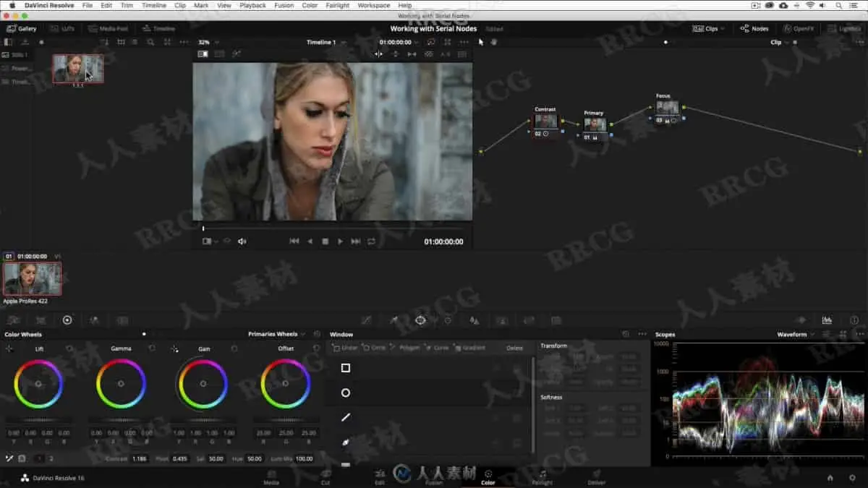Click the Gain color wheel center
Screen dimensions: 868x488
(x=203, y=383)
